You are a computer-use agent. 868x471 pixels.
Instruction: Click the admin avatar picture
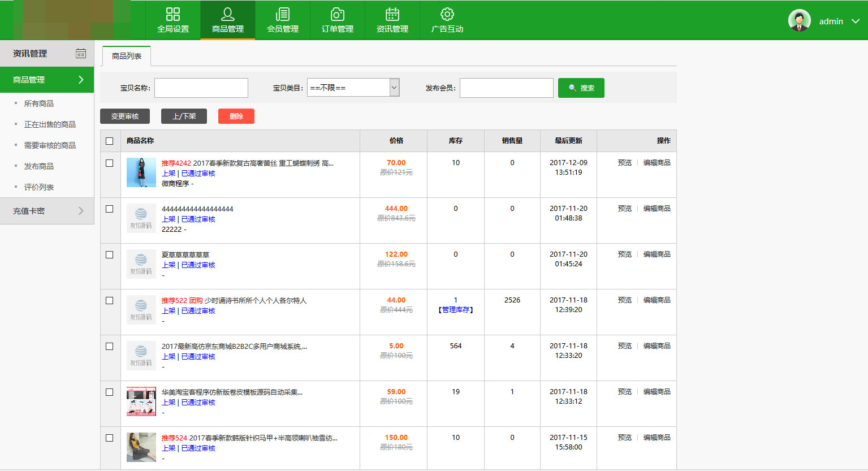[799, 21]
